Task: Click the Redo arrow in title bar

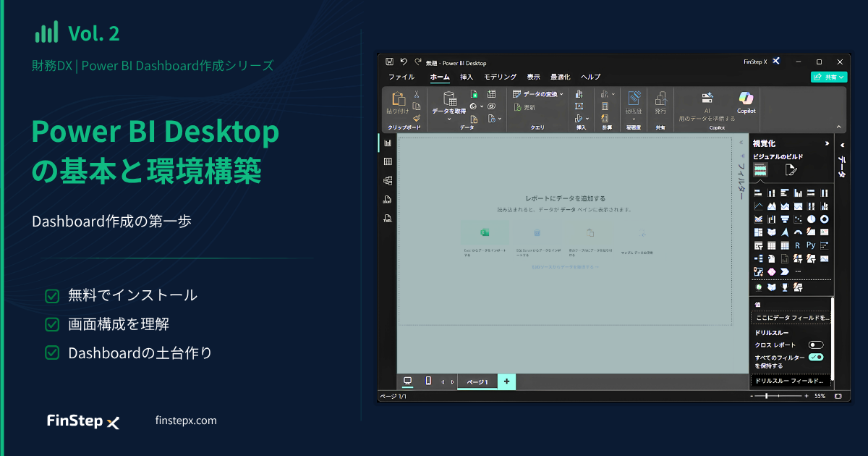Action: click(x=417, y=62)
